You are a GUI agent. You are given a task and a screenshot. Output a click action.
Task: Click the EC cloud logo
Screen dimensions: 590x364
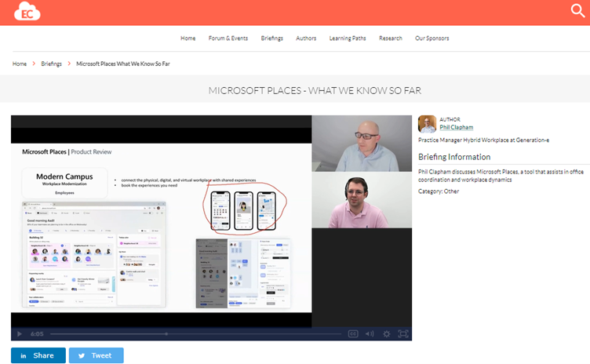click(x=27, y=11)
